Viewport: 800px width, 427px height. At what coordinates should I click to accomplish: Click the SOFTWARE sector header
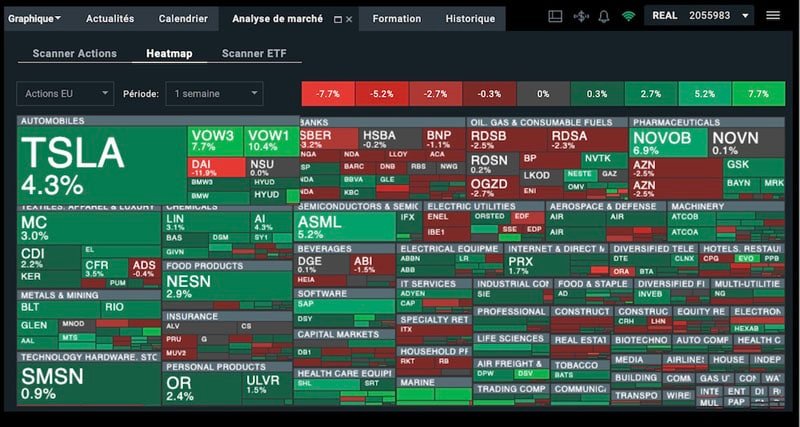[x=345, y=294]
